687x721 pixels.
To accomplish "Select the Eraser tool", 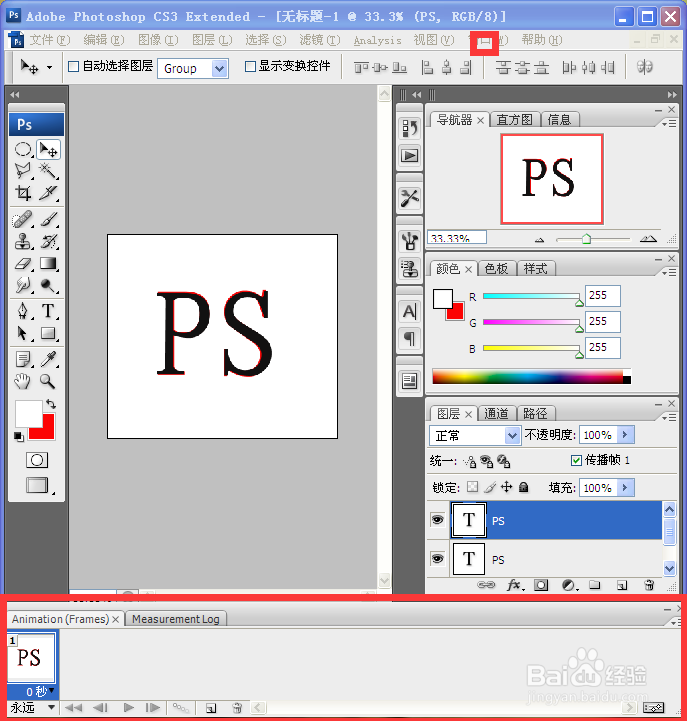I will [23, 263].
